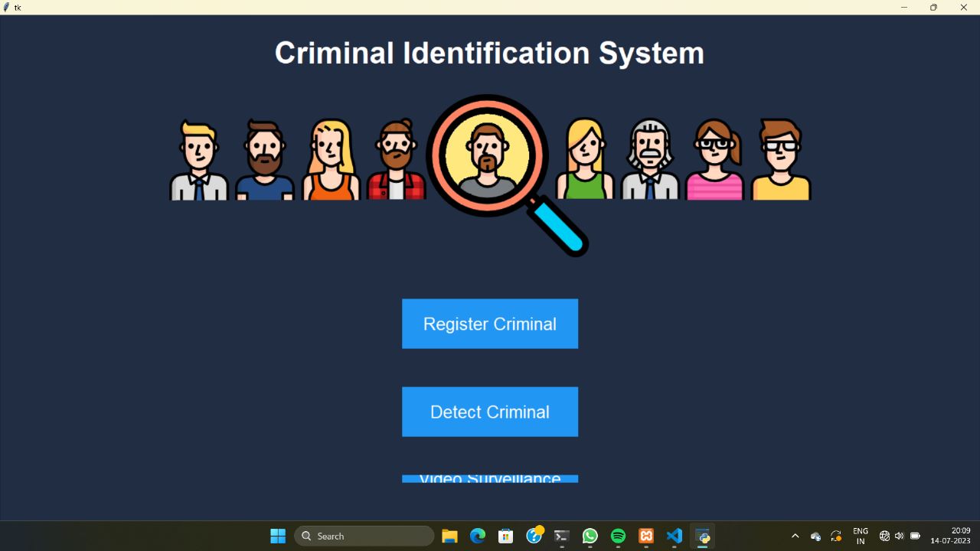Open File Explorer from the taskbar
980x551 pixels.
[449, 536]
